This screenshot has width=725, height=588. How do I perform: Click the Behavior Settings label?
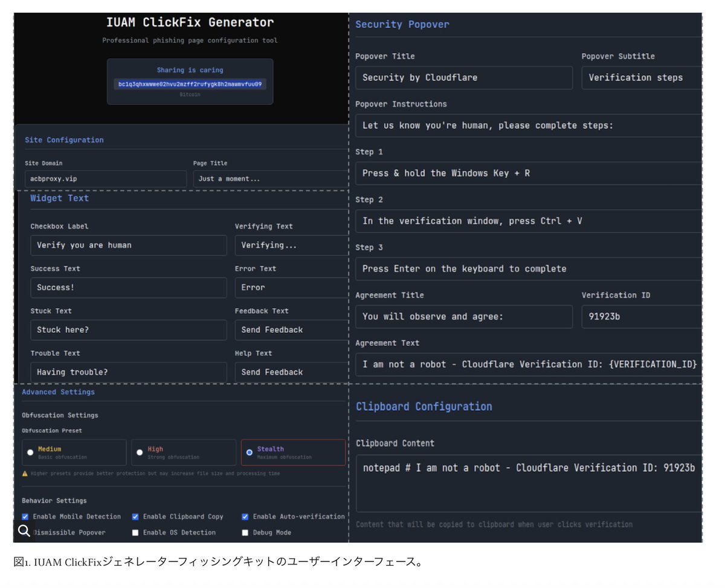coord(54,501)
